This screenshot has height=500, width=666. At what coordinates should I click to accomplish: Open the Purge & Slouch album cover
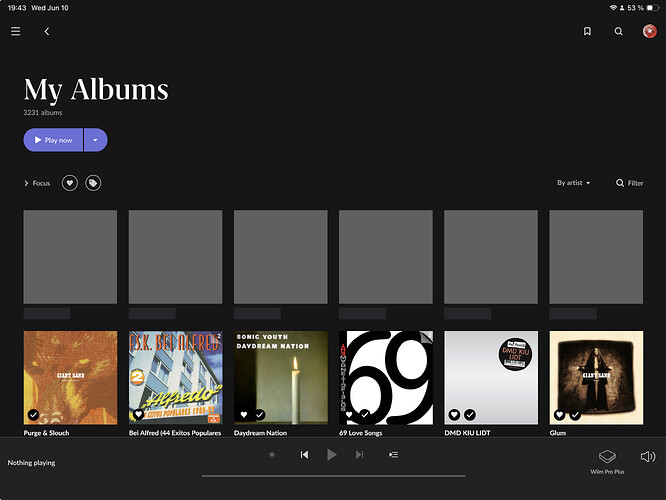71,378
